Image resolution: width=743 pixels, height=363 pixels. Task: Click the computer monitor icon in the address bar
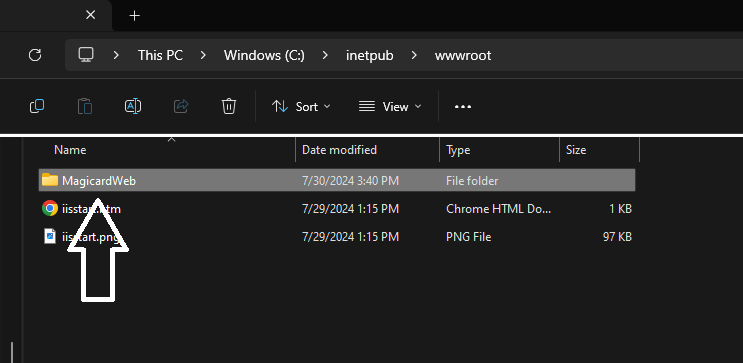click(x=86, y=55)
